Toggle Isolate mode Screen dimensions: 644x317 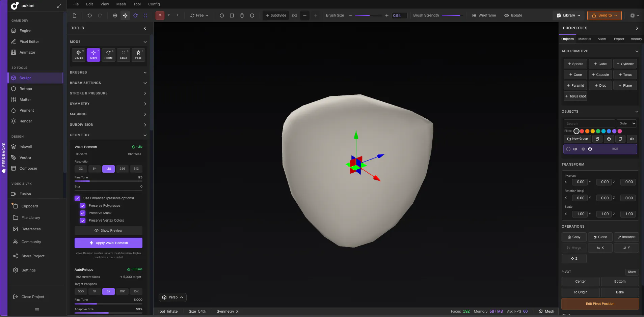(513, 16)
